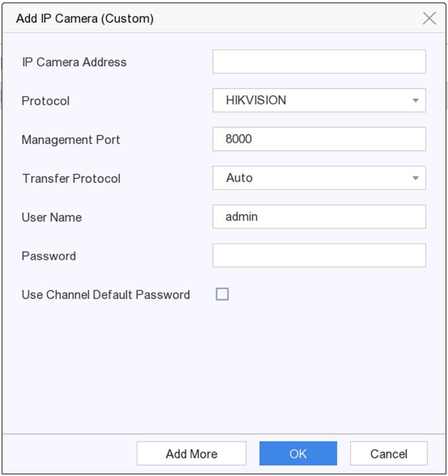
Task: Click the Protocol label text
Action: [x=46, y=101]
